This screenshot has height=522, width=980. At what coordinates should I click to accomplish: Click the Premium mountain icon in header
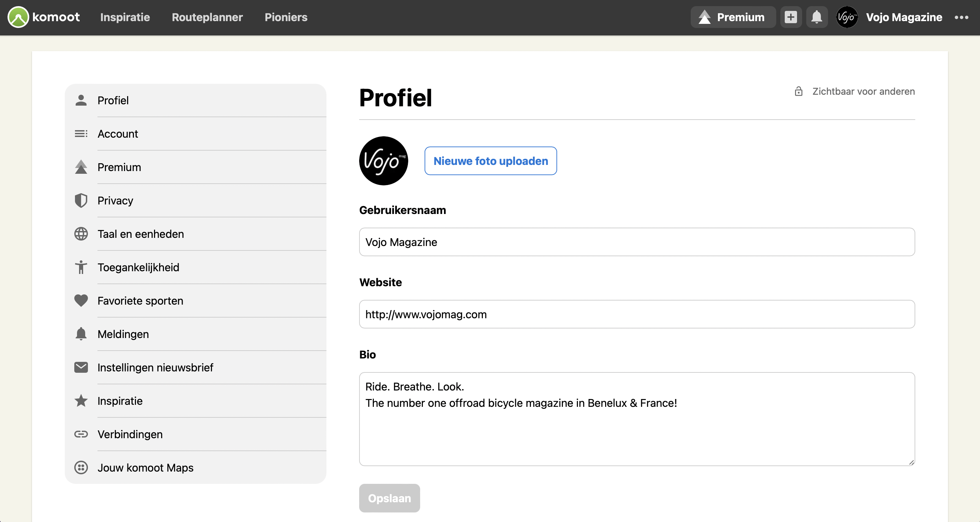pyautogui.click(x=705, y=17)
